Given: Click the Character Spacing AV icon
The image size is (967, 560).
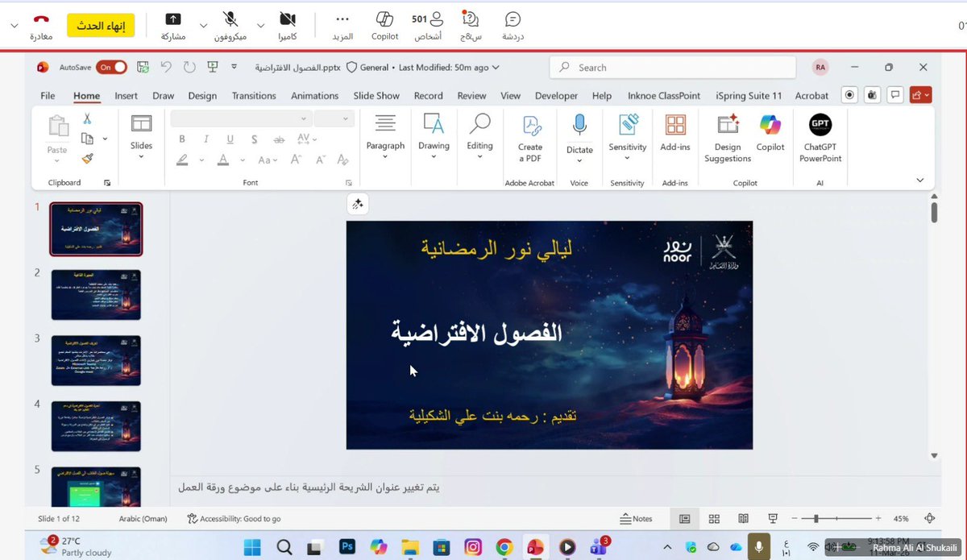Looking at the screenshot, I should (x=305, y=139).
